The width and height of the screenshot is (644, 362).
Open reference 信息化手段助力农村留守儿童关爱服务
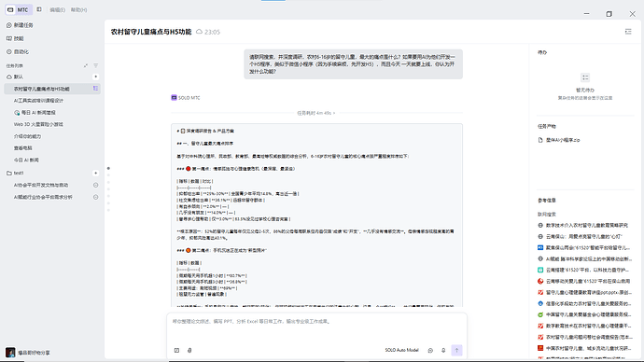pos(585,304)
